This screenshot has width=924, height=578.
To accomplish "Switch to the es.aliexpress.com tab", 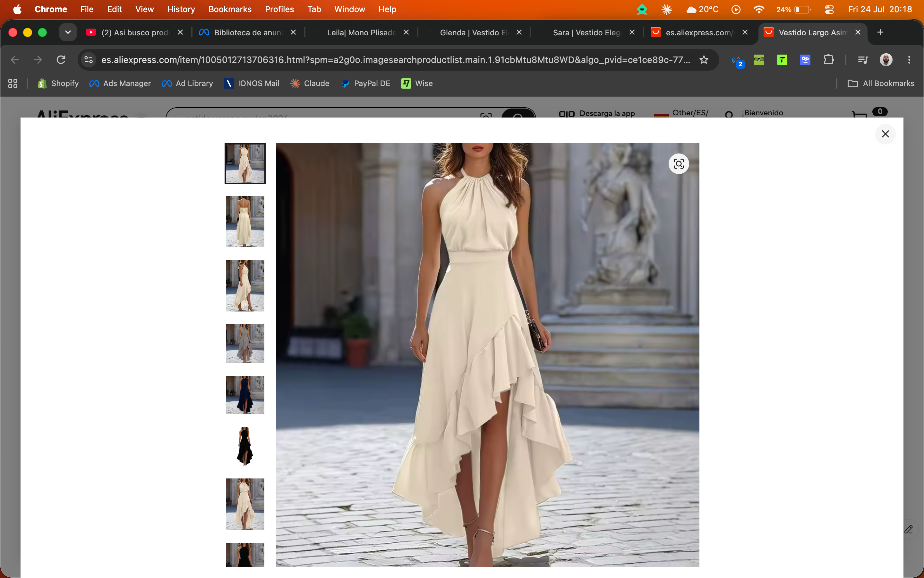I will pyautogui.click(x=699, y=32).
